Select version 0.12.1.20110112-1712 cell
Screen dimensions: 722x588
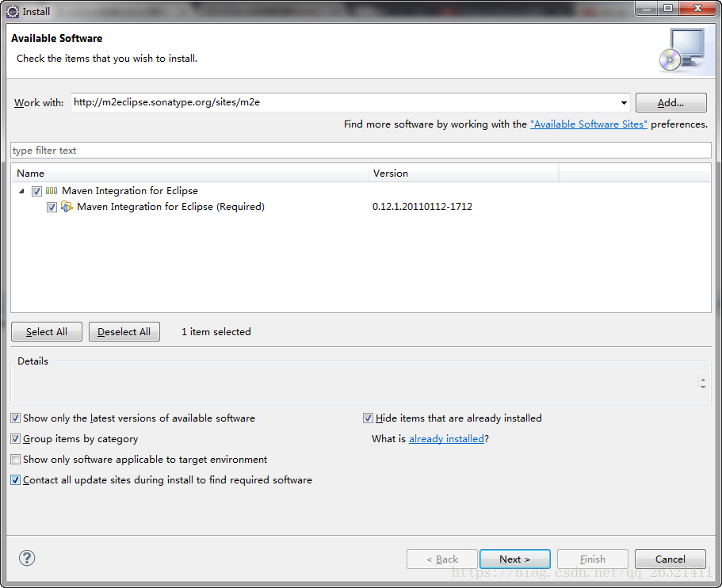click(422, 207)
